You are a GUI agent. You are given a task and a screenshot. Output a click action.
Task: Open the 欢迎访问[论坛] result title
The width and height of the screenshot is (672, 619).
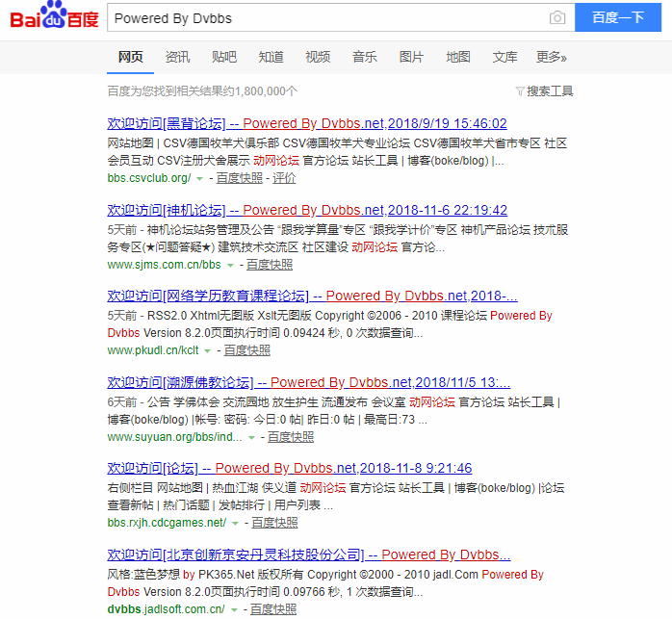(289, 468)
